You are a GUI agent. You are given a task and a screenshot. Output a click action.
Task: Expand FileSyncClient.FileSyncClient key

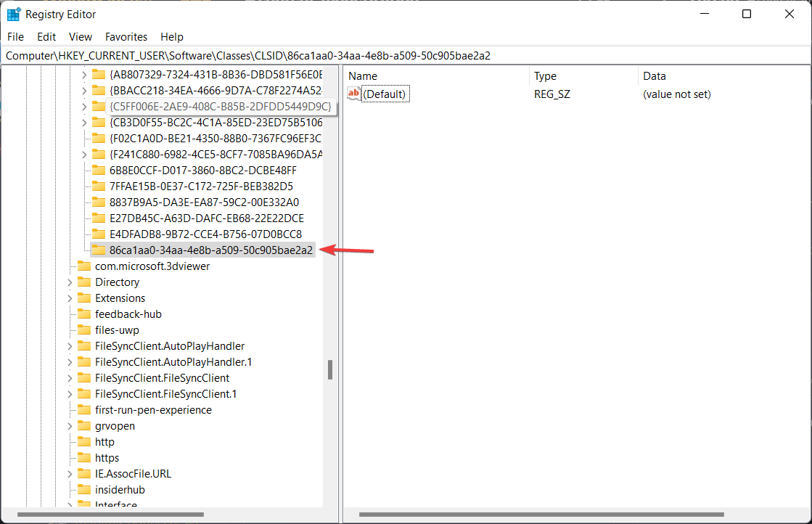click(70, 378)
